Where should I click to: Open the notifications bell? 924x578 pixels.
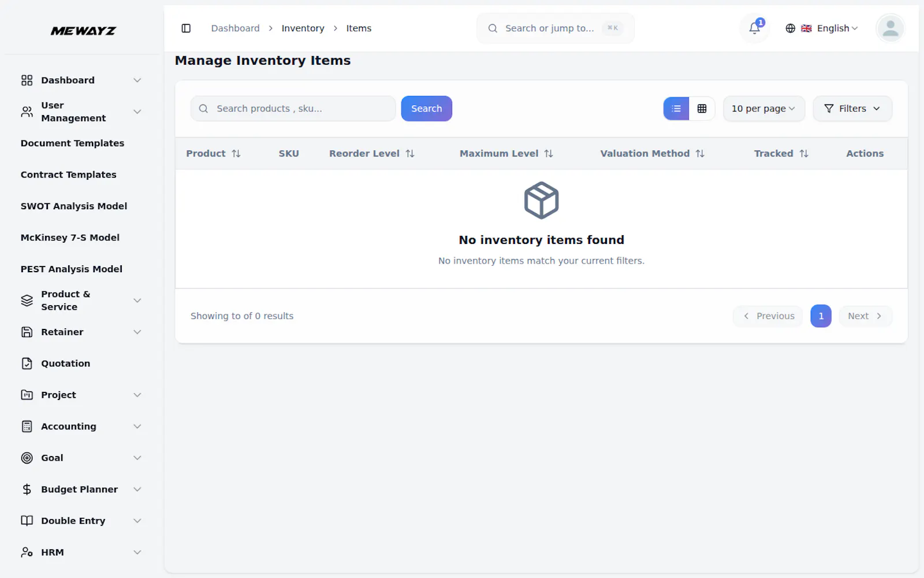[754, 28]
